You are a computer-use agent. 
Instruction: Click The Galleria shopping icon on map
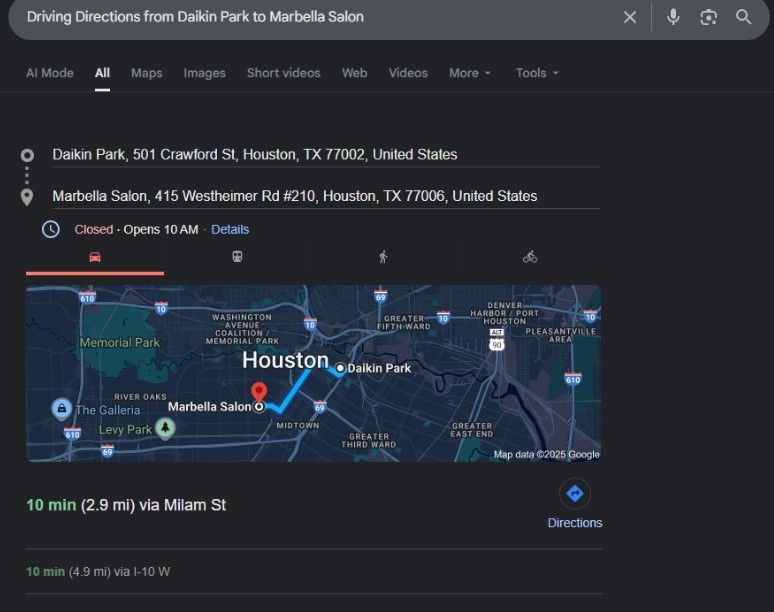tap(62, 409)
